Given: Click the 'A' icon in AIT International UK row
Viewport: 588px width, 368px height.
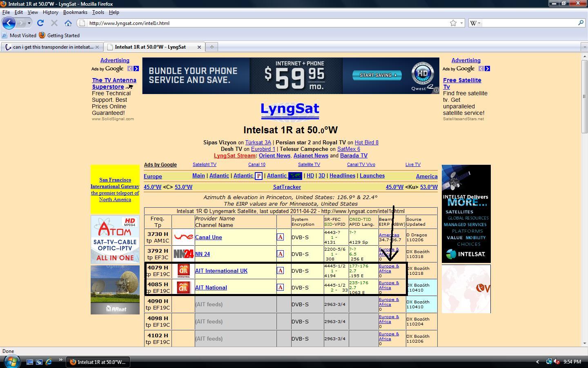Looking at the screenshot, I should (x=281, y=271).
